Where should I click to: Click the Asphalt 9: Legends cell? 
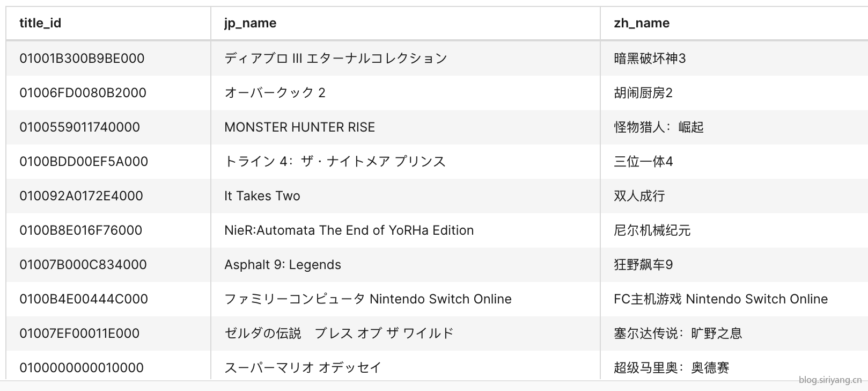click(406, 265)
